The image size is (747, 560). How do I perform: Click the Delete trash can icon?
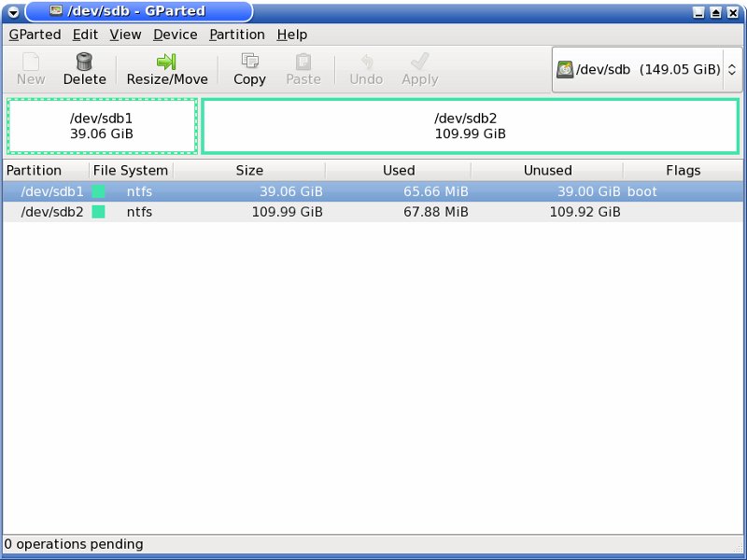tap(84, 62)
